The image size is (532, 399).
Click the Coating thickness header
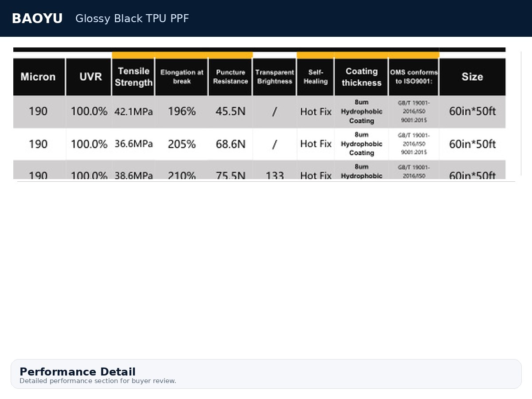361,77
